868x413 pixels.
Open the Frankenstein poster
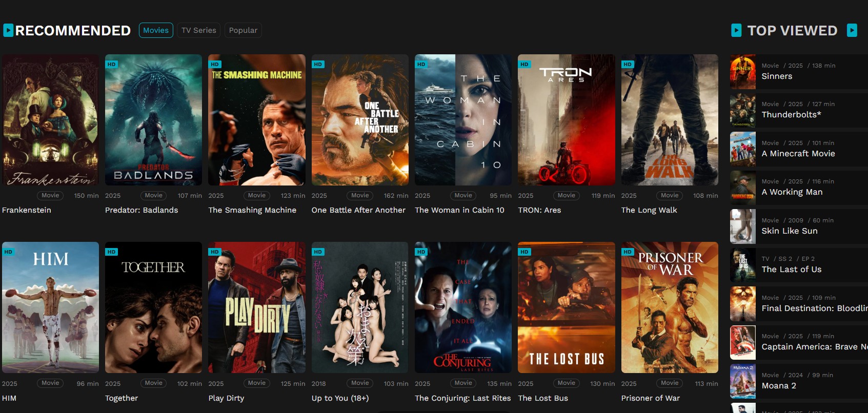[x=50, y=120]
